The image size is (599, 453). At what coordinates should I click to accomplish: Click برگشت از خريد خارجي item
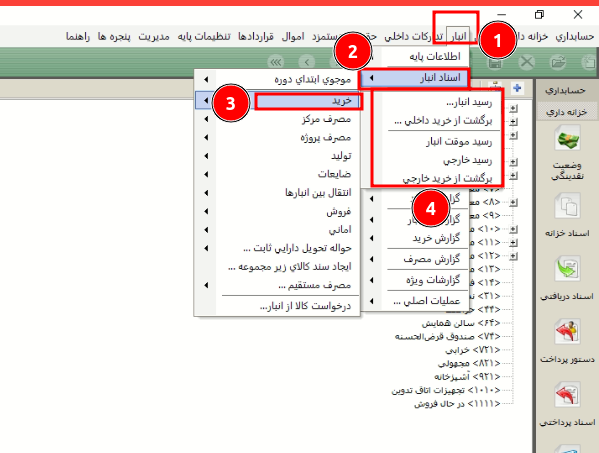[x=438, y=178]
